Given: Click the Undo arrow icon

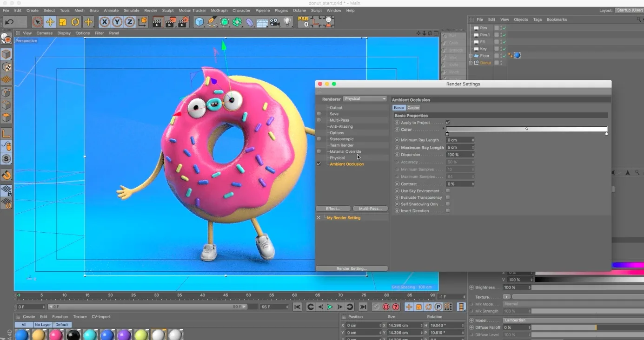Looking at the screenshot, I should (9, 22).
